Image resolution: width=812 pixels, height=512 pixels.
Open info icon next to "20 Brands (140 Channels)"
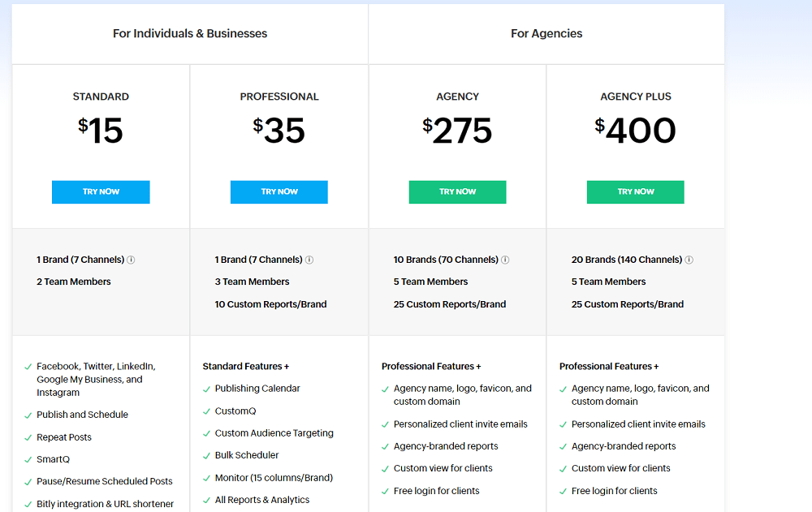click(689, 260)
